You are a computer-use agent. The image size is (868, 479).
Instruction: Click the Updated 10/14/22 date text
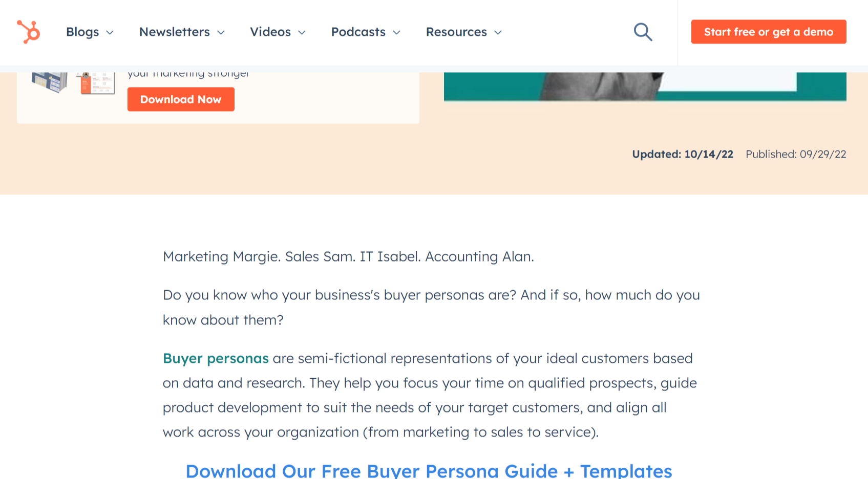[x=683, y=154]
